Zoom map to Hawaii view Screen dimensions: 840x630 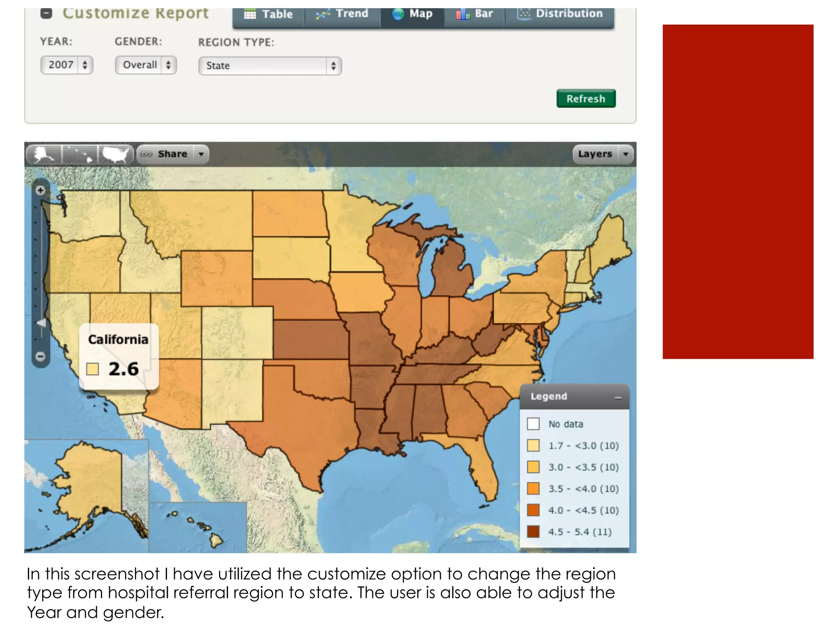tap(80, 155)
